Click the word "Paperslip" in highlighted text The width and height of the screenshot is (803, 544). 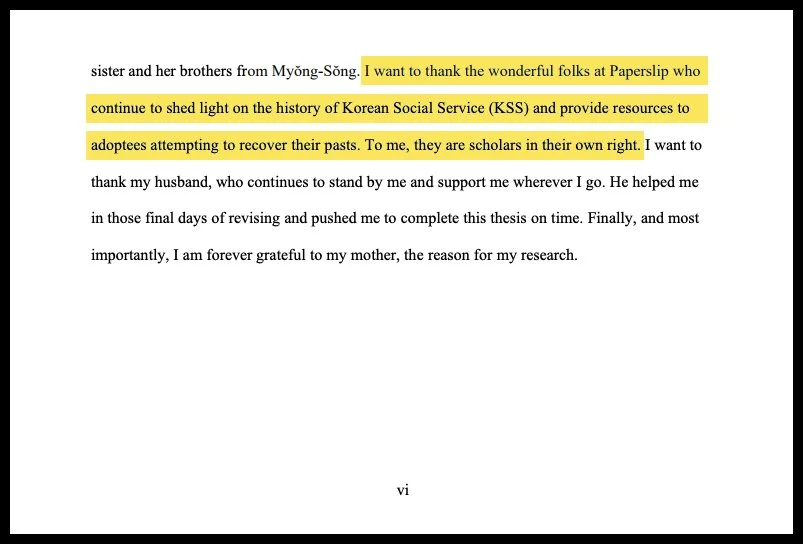coord(639,71)
